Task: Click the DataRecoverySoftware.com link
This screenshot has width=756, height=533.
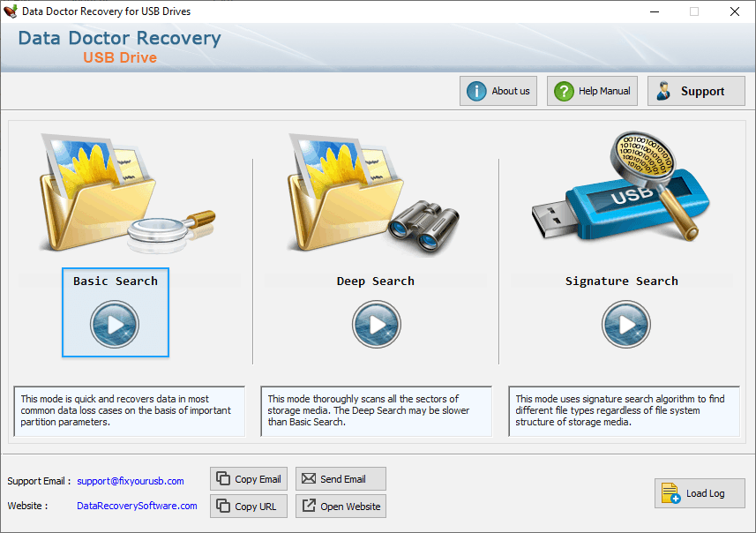Action: (x=137, y=506)
